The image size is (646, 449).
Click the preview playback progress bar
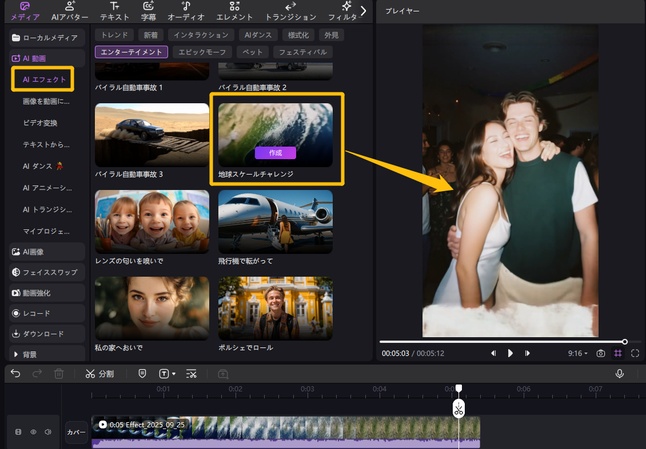pyautogui.click(x=500, y=341)
